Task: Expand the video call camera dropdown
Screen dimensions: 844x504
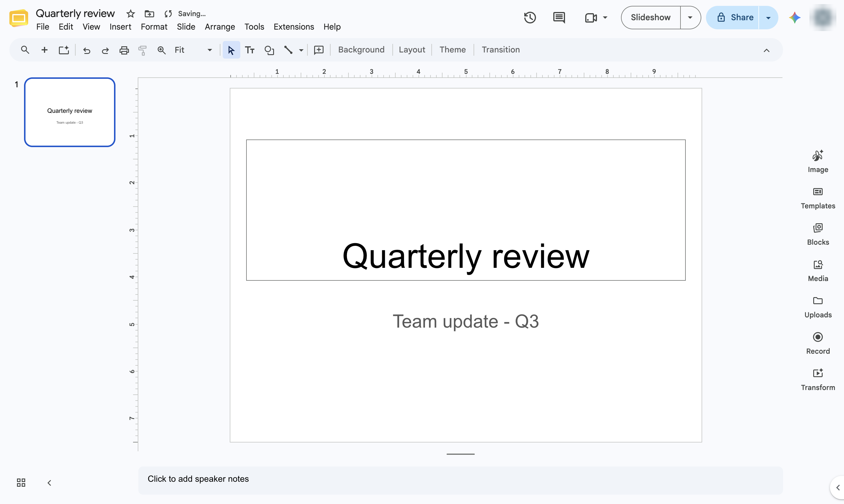Action: pyautogui.click(x=605, y=17)
